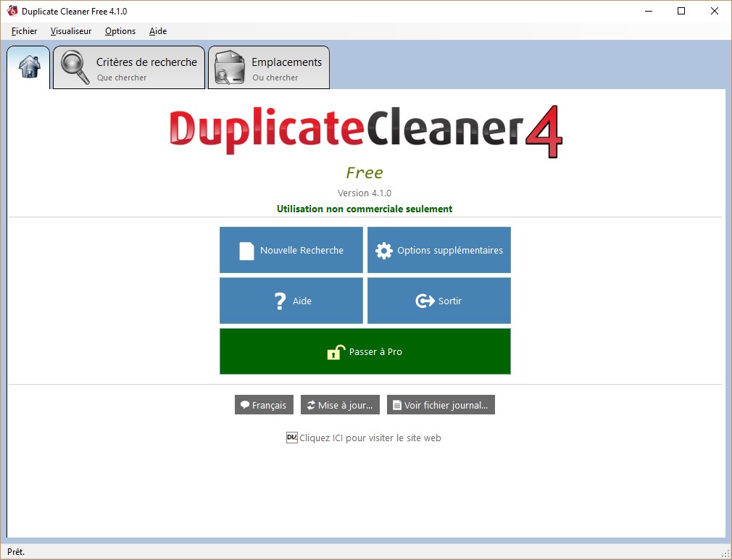Click 'Utilisation non commerciale seulement' text
This screenshot has height=560, width=732.
(365, 209)
